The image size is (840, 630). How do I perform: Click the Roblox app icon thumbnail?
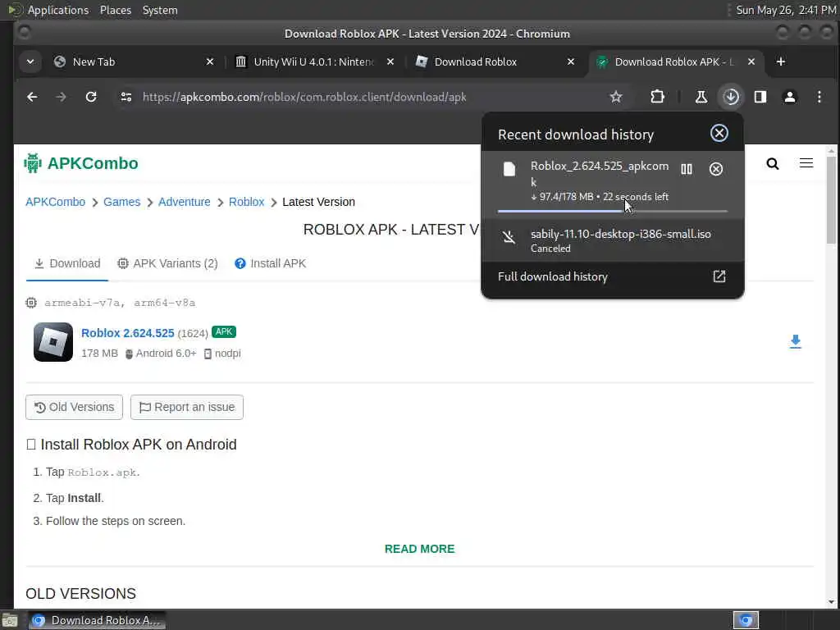(53, 342)
